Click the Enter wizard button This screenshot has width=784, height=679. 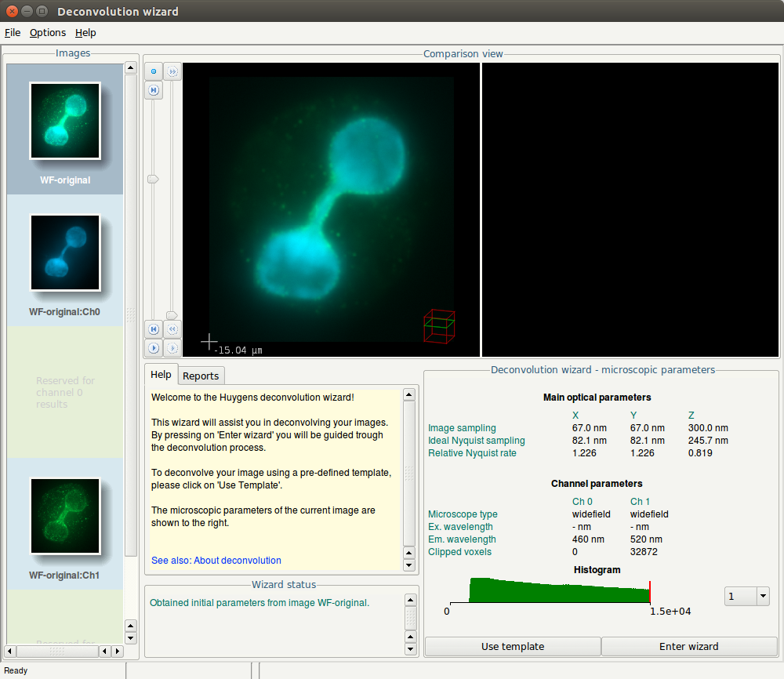coord(689,647)
